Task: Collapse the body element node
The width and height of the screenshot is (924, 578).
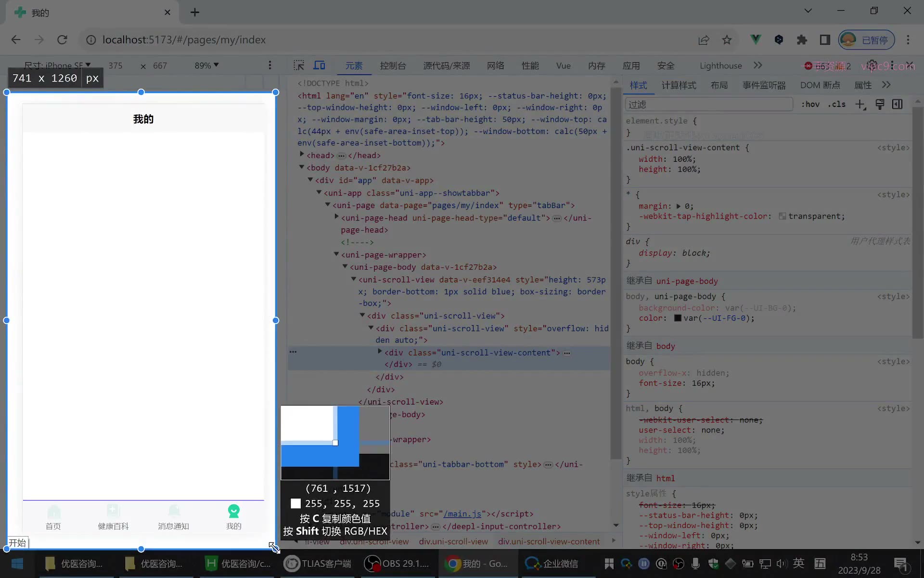Action: click(x=302, y=167)
